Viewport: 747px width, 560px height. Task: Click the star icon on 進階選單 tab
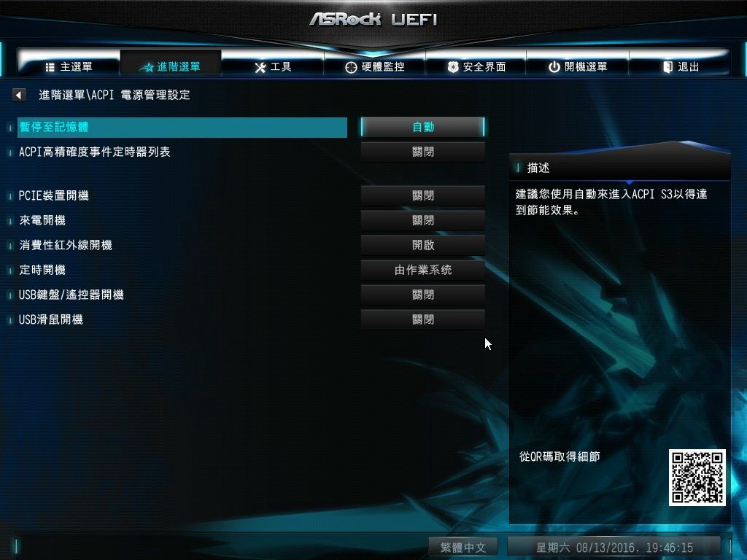(147, 67)
